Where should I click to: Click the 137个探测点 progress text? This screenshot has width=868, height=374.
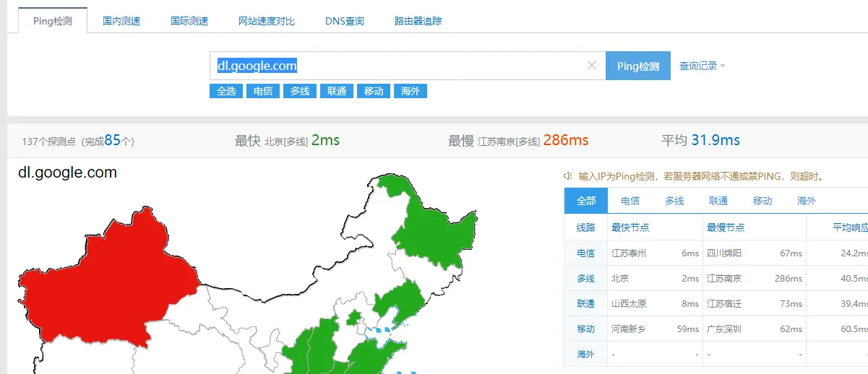pyautogui.click(x=78, y=141)
